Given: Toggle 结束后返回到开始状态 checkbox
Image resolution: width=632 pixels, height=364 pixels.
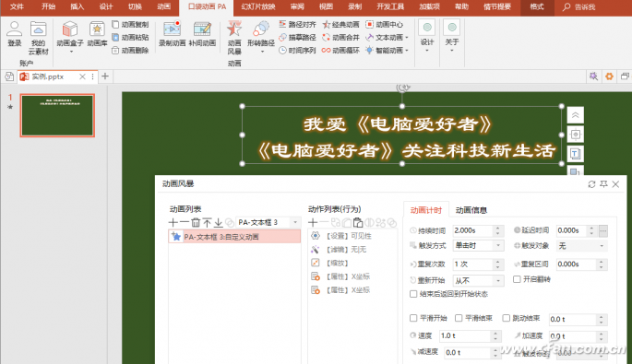Looking at the screenshot, I should point(413,294).
